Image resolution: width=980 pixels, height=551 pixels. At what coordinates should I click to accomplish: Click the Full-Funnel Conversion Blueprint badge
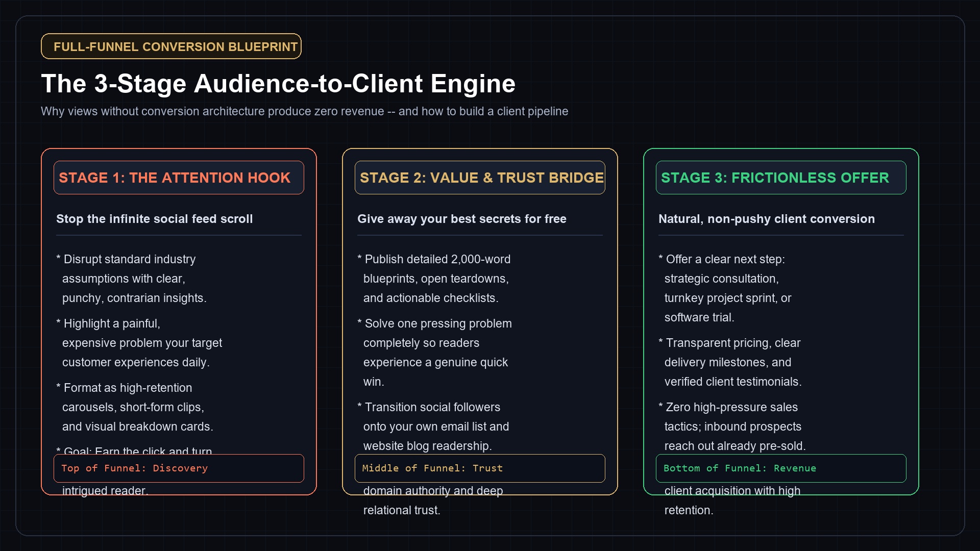point(171,46)
